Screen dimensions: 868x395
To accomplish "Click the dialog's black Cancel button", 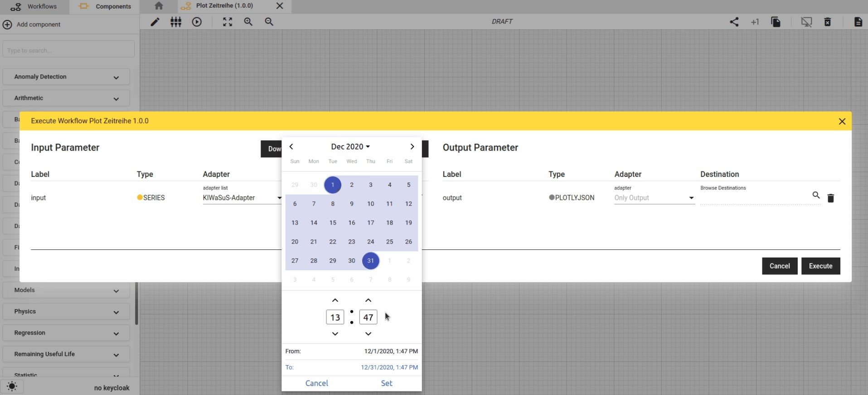I will (780, 266).
